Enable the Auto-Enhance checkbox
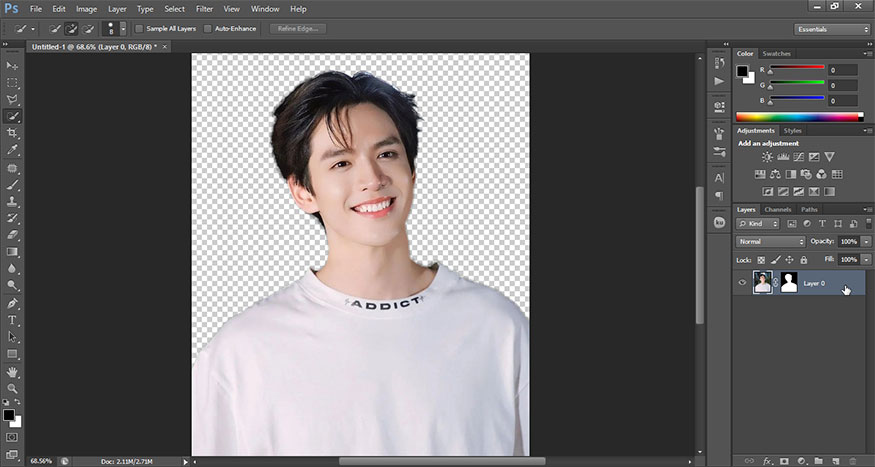 pos(208,29)
